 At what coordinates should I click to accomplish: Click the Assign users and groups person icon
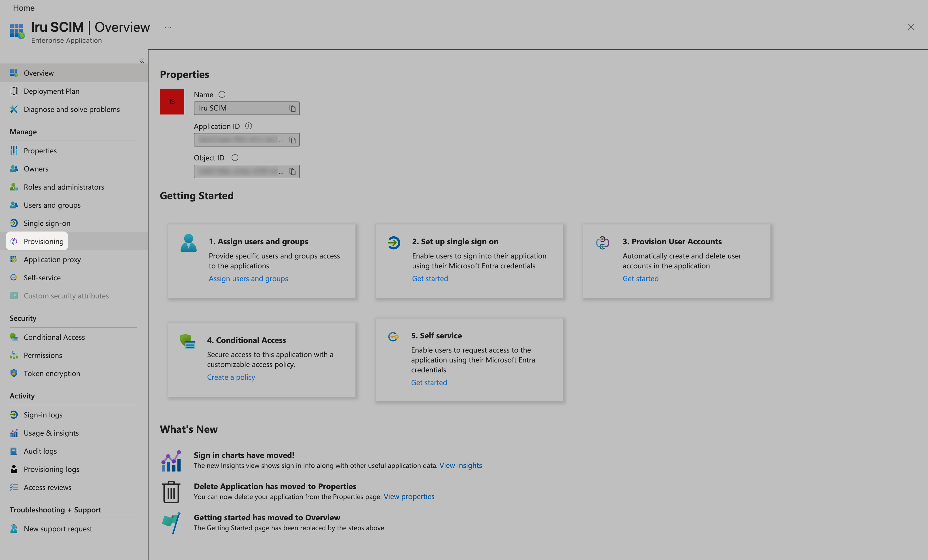tap(188, 243)
